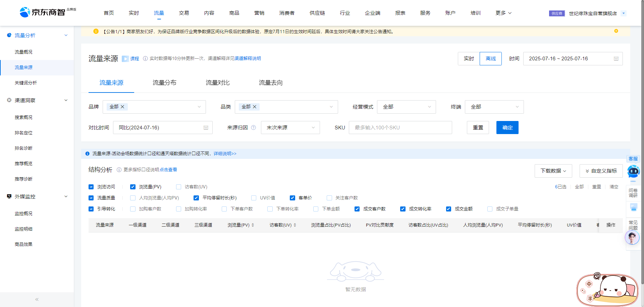Open the customer service robot icon
This screenshot has height=307, width=644.
tap(633, 171)
